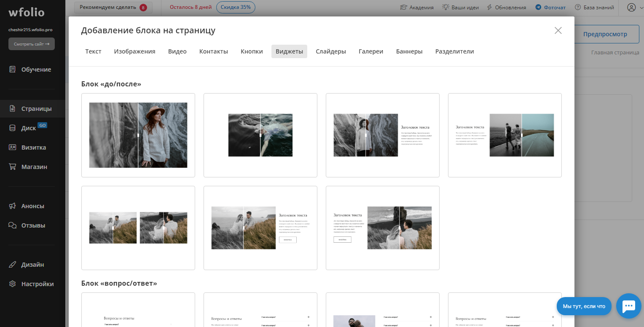Click the Блок «вопрос/ответ» heading
Viewport: 644px width, 327px height.
[119, 283]
